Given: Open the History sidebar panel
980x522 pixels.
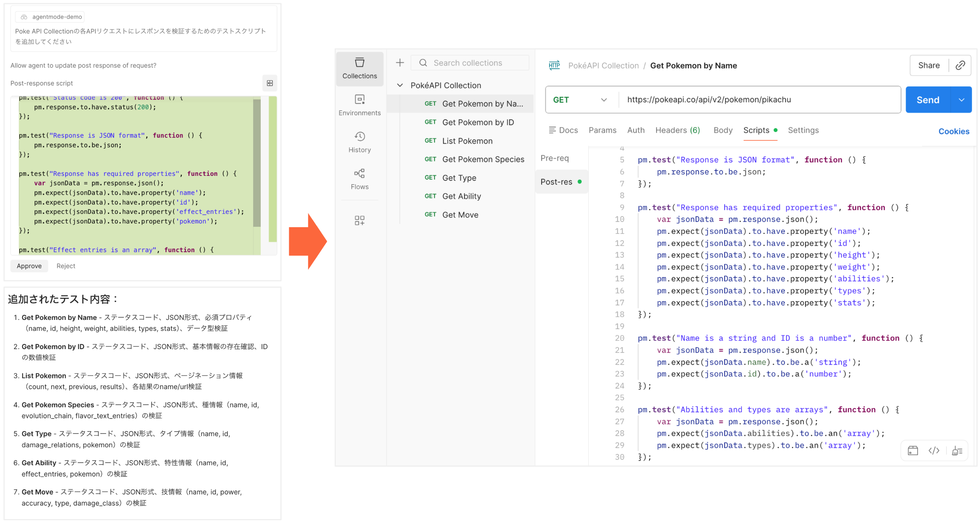Looking at the screenshot, I should (x=359, y=142).
